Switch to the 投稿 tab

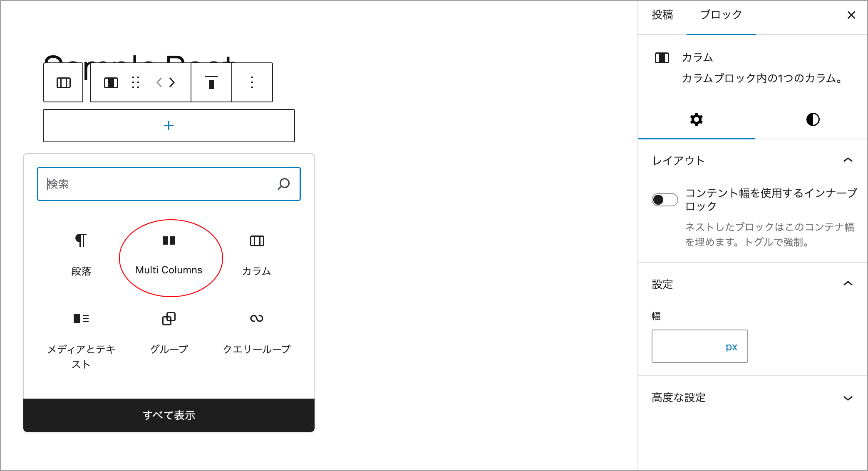click(x=662, y=15)
